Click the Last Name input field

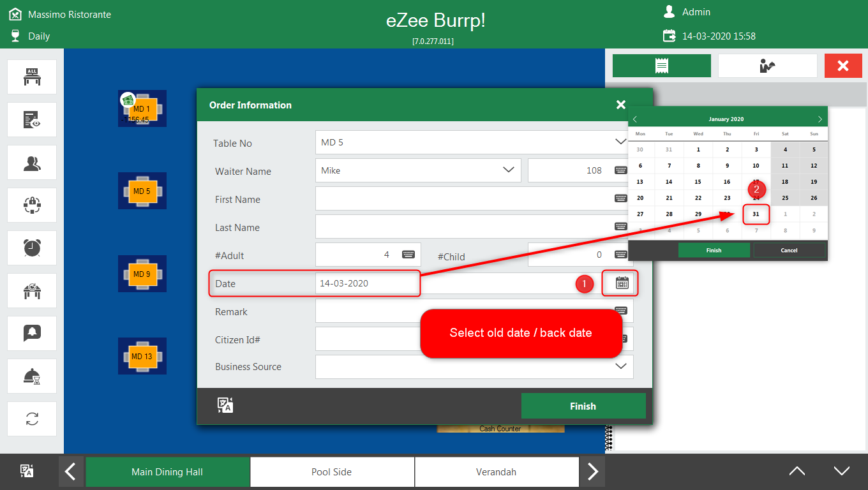[474, 226]
